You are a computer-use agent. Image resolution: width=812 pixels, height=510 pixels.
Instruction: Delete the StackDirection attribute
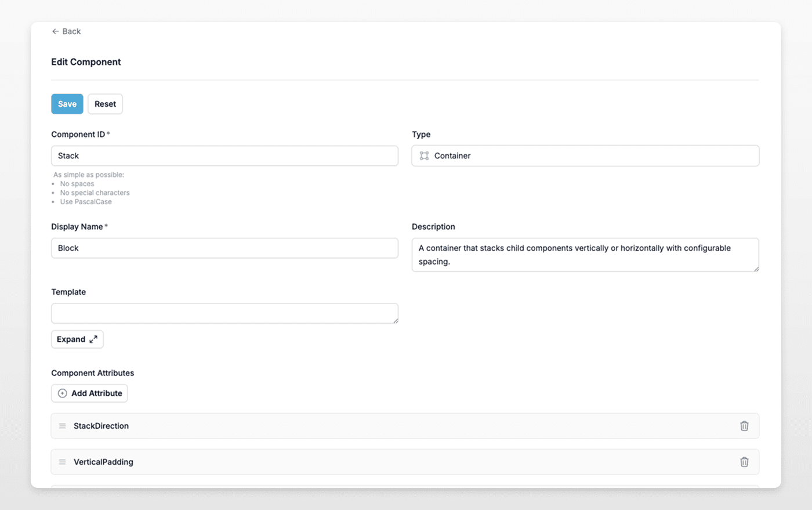(744, 426)
